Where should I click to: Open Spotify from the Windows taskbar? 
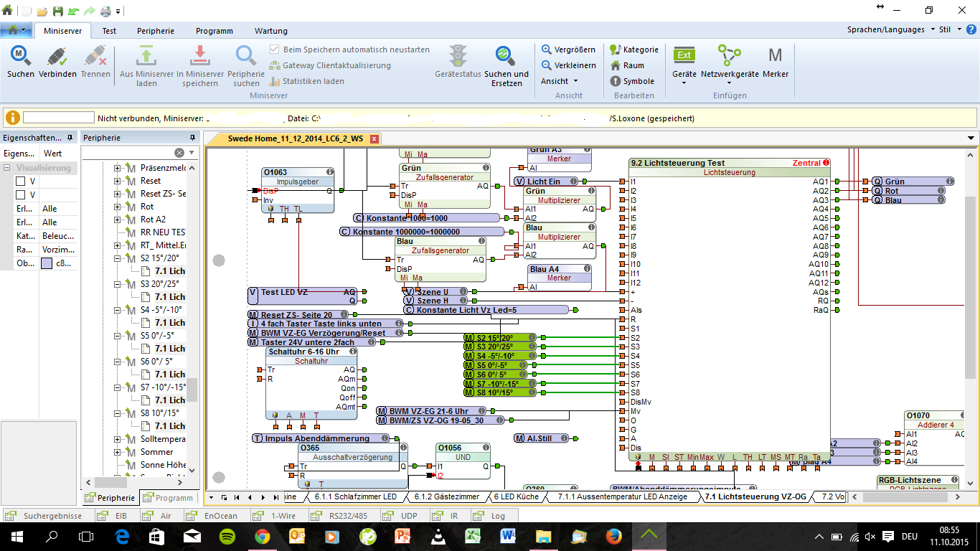227,536
